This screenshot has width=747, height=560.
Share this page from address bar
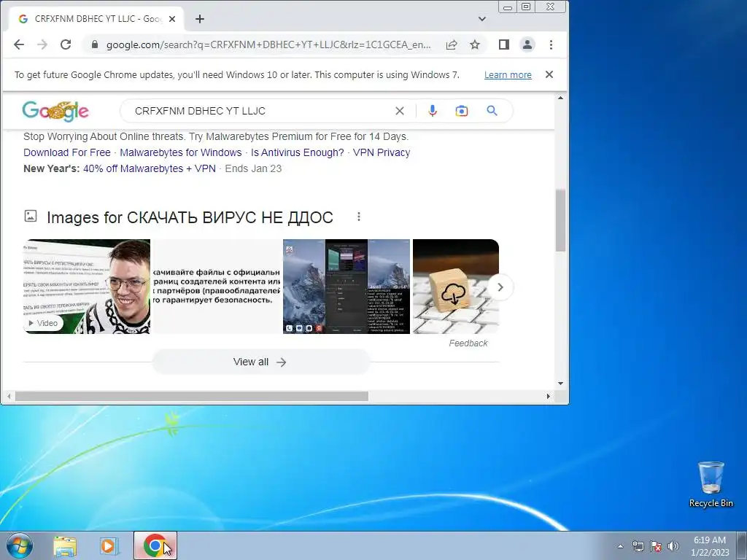tap(451, 44)
